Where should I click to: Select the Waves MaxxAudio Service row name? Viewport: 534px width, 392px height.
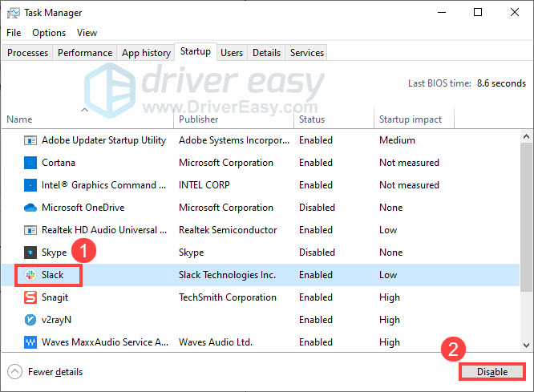(105, 342)
